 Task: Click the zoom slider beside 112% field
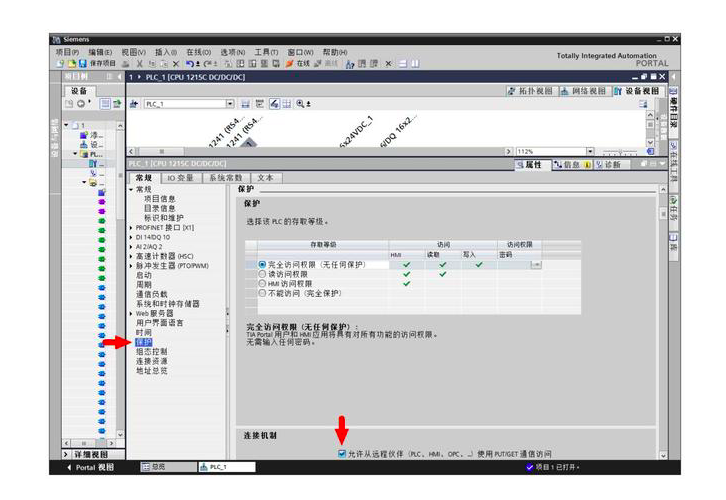point(621,151)
